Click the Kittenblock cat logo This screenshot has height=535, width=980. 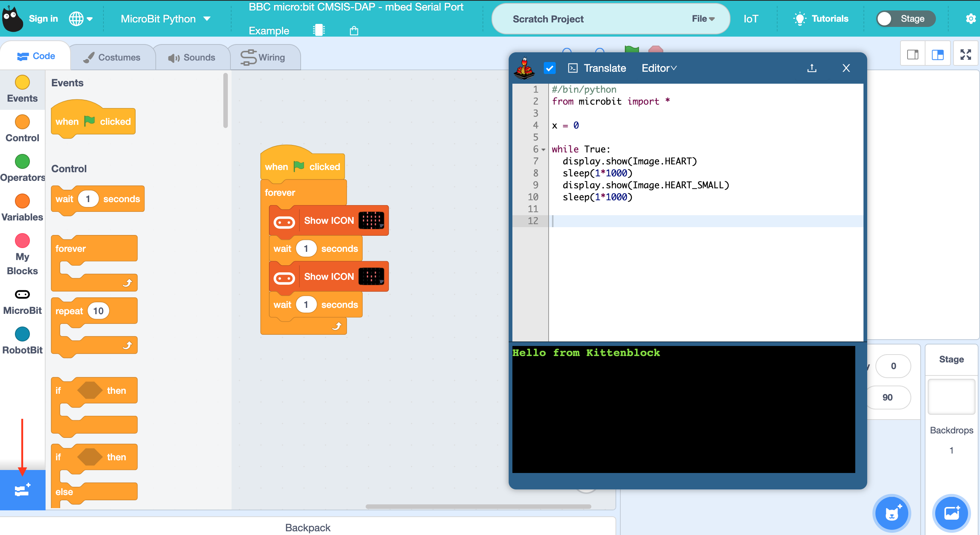click(x=13, y=18)
